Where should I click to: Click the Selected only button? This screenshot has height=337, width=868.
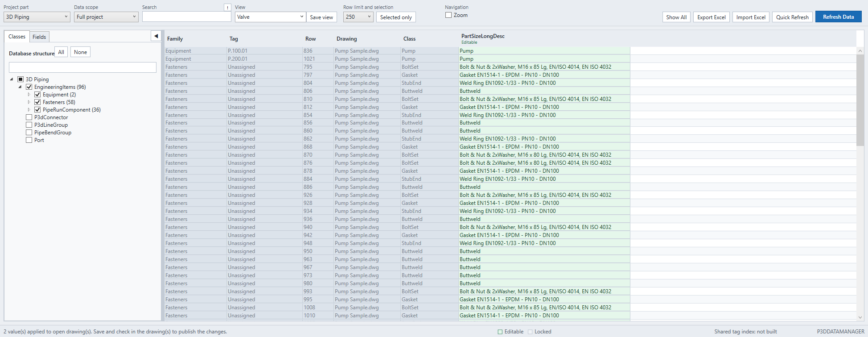point(396,17)
